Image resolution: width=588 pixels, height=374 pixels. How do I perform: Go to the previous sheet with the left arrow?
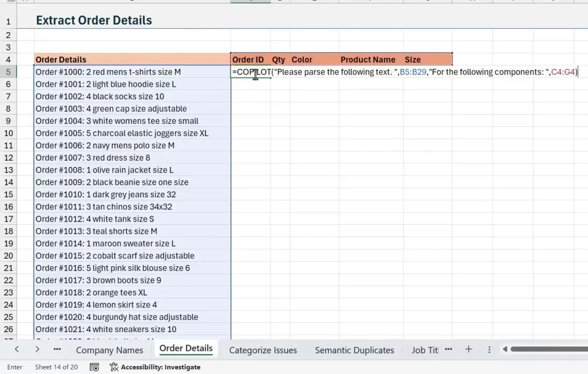click(17, 349)
